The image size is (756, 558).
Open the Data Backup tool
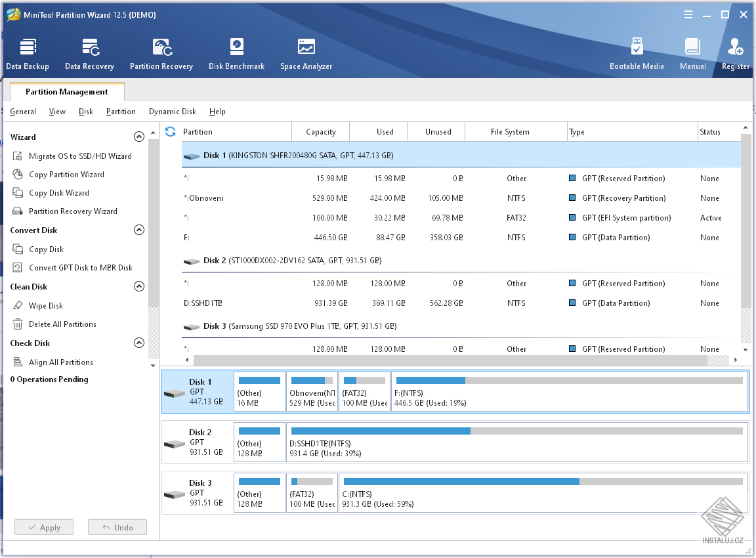(x=28, y=54)
